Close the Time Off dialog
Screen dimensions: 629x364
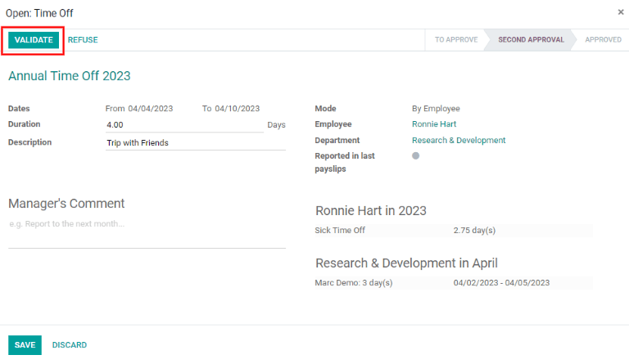coord(620,12)
